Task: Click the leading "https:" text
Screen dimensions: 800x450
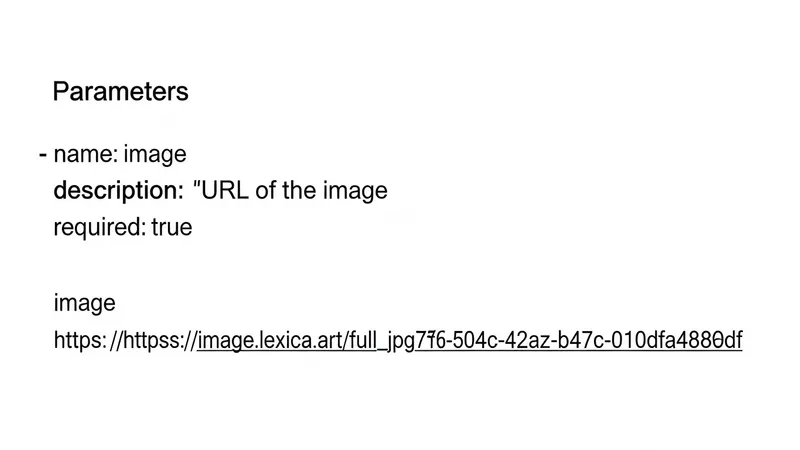Action: [x=79, y=341]
